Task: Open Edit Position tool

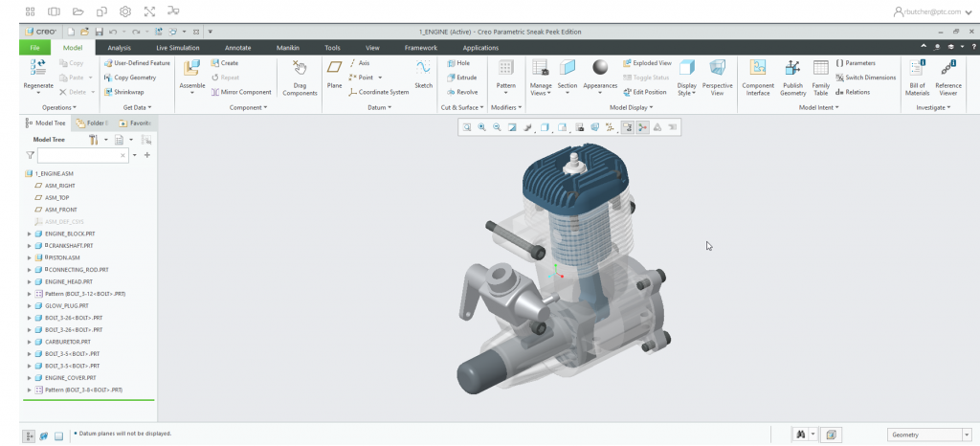Action: pyautogui.click(x=644, y=92)
